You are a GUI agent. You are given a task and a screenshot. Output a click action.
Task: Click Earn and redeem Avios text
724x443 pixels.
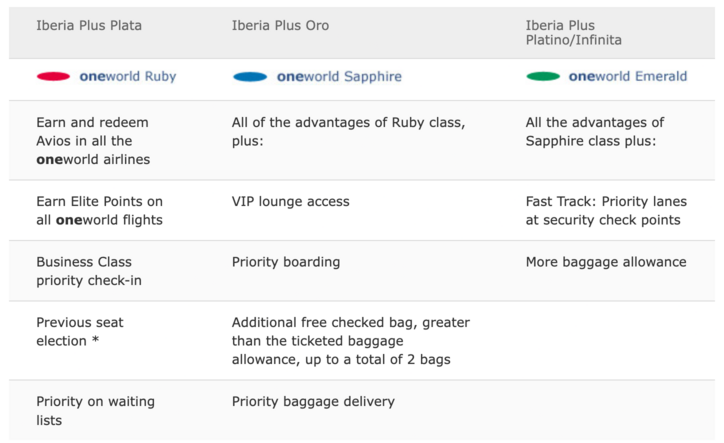point(91,140)
